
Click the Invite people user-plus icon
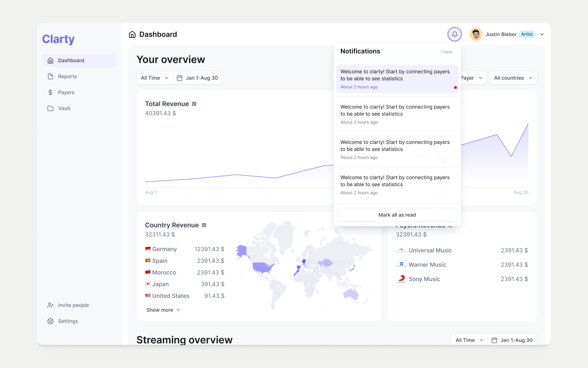(x=51, y=305)
